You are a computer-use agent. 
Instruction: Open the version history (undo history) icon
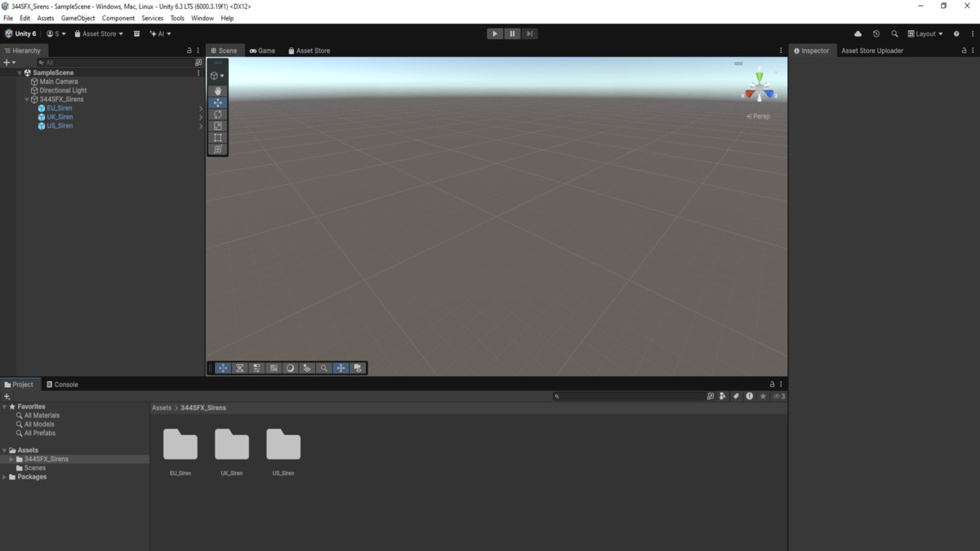coord(876,33)
